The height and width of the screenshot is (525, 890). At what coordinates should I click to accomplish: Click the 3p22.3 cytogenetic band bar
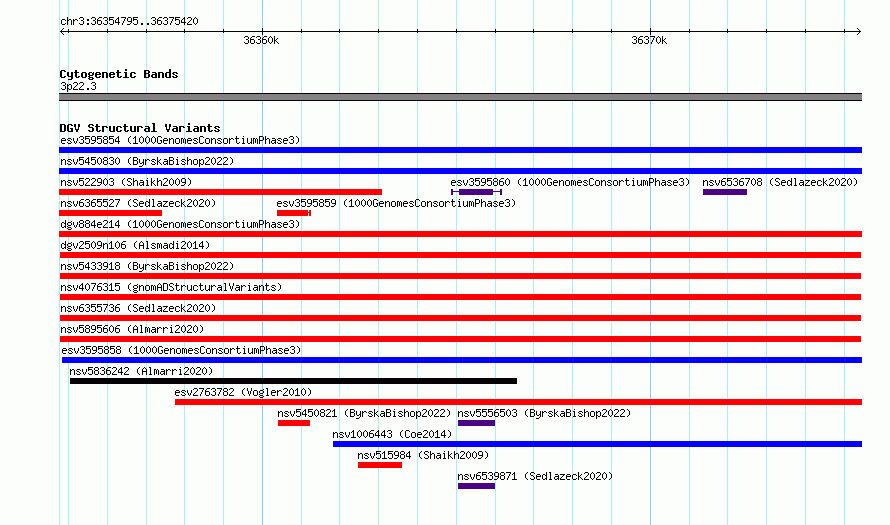pyautogui.click(x=460, y=98)
